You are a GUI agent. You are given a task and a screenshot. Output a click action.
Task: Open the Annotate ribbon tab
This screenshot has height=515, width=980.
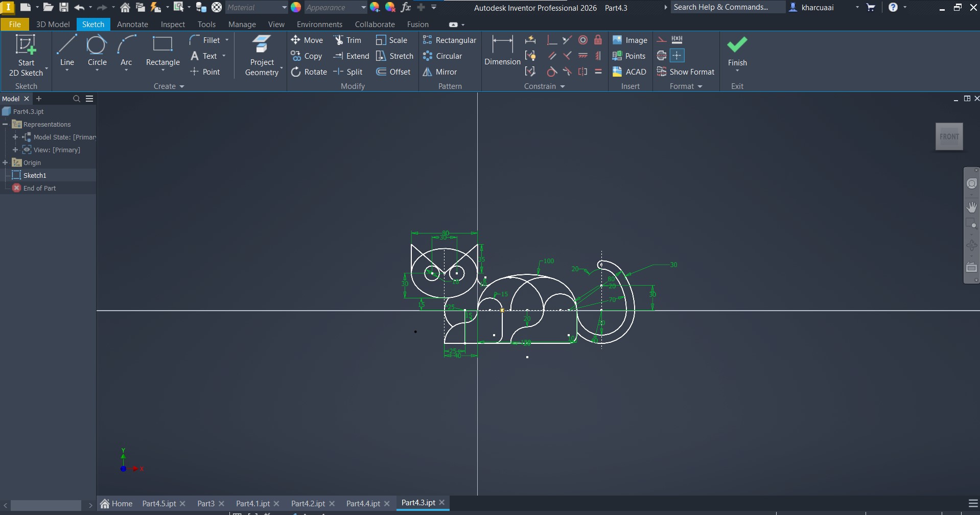[x=132, y=25]
